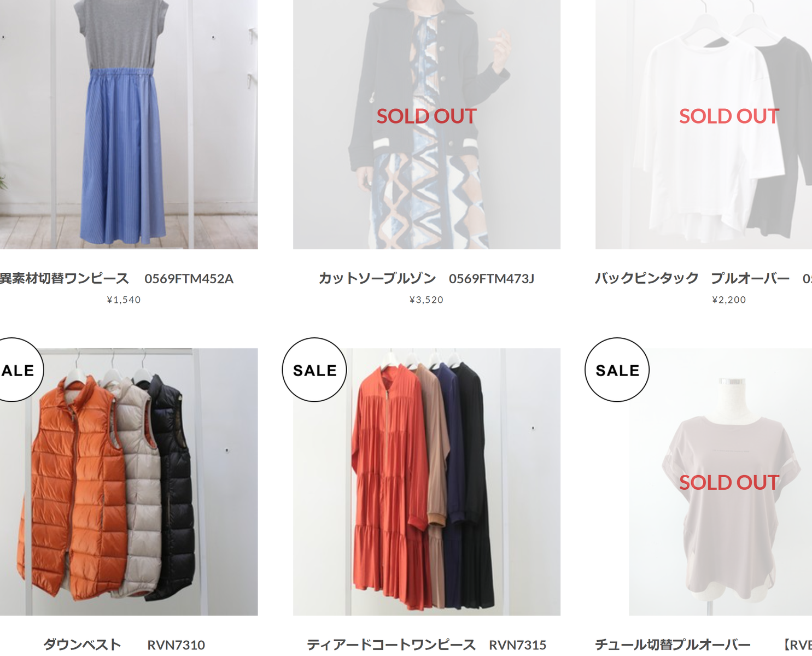Screen dimensions: 812x656
Task: Open product link ティアードコートワンピース RVN7315
Action: [x=427, y=645]
